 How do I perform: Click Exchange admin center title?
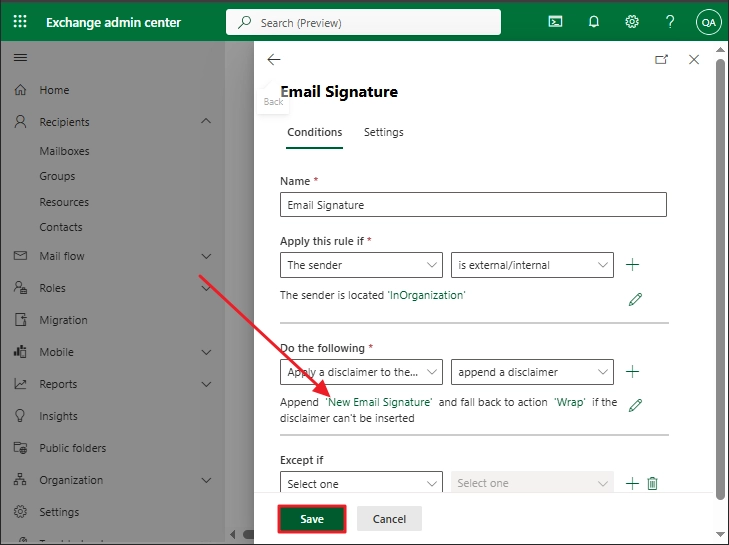[x=113, y=22]
